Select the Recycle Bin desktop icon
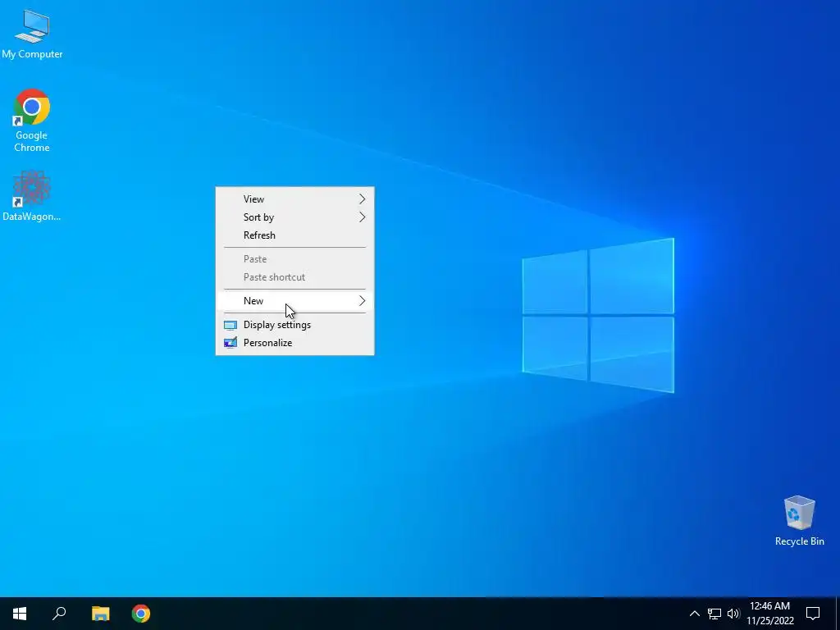This screenshot has width=840, height=630. (799, 521)
